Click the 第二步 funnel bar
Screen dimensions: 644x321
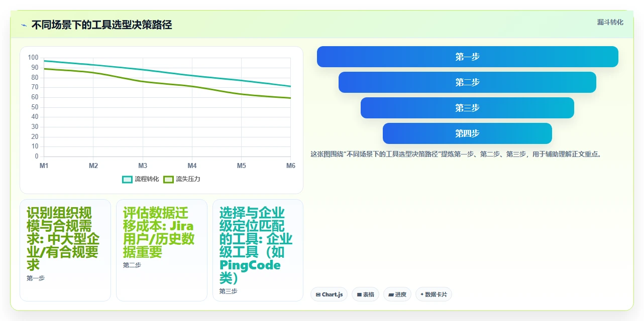(x=467, y=82)
